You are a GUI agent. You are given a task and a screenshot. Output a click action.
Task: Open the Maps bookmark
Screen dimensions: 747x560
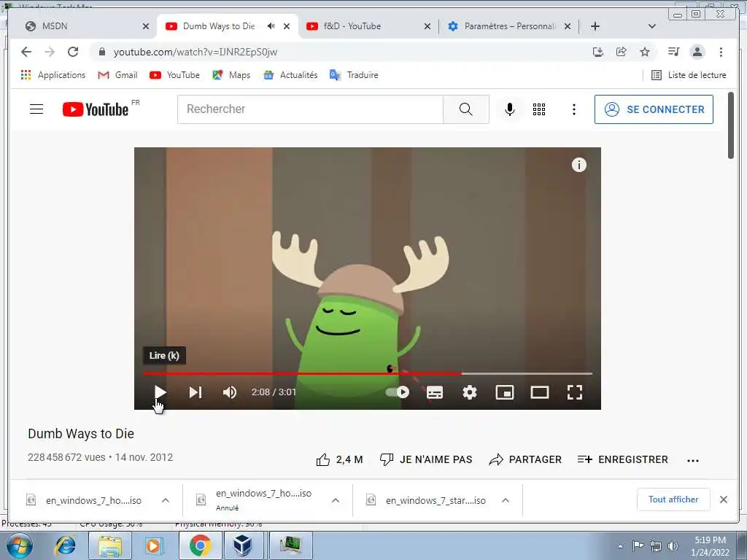coord(231,75)
